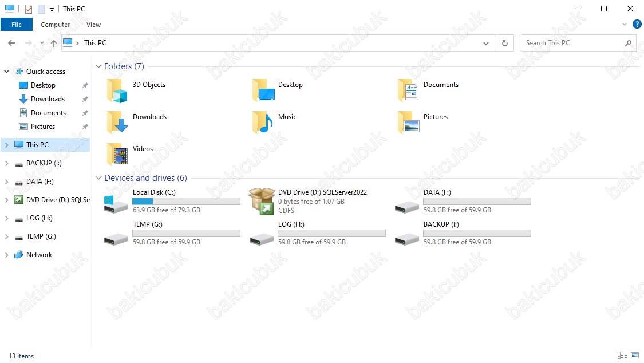
Task: Select the DATA (F:) drive icon in Devices
Action: coord(406,207)
